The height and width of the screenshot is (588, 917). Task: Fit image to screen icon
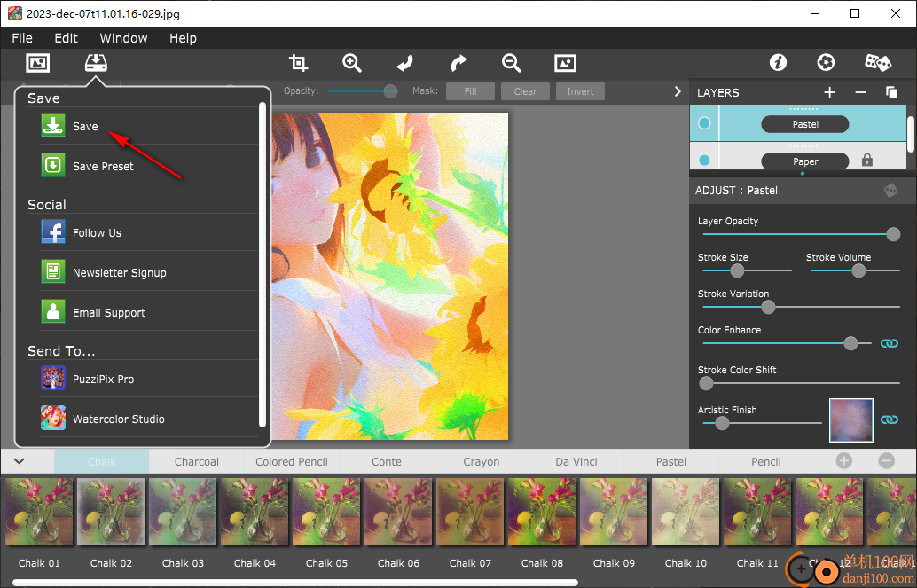point(565,63)
